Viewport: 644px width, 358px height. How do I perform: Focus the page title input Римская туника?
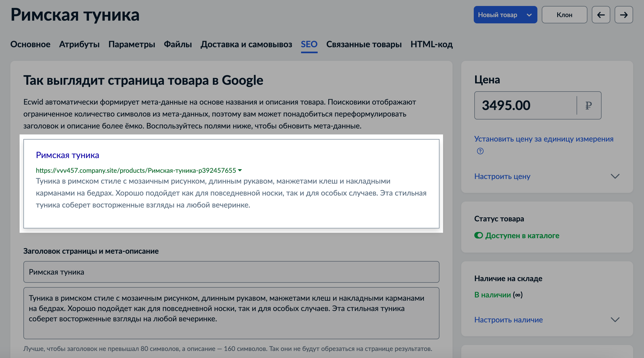pyautogui.click(x=231, y=272)
